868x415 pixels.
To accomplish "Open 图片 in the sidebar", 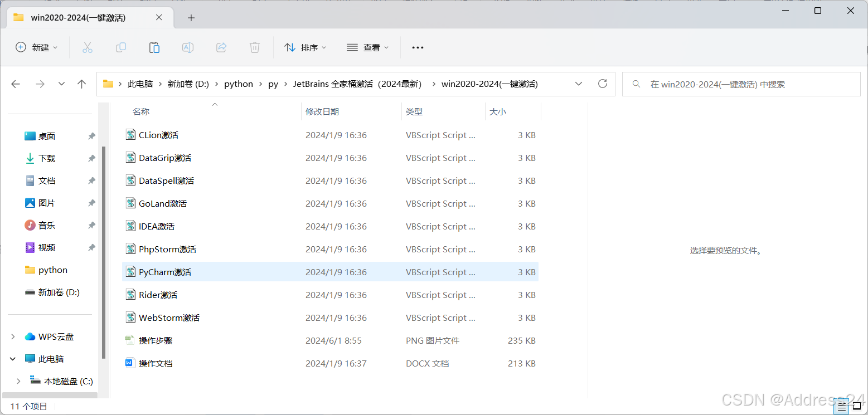I will click(47, 203).
